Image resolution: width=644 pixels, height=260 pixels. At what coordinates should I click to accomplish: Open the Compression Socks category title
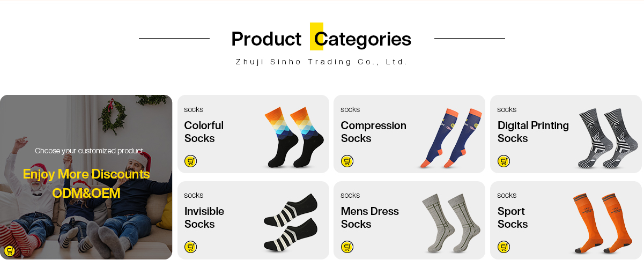(373, 132)
